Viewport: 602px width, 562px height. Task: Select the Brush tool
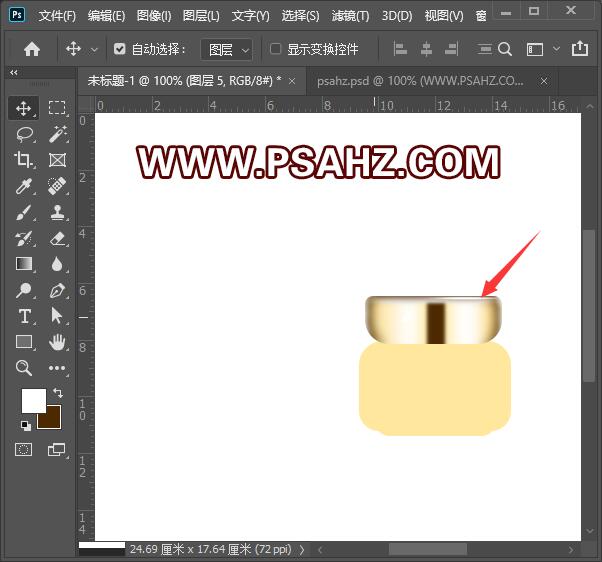[23, 212]
